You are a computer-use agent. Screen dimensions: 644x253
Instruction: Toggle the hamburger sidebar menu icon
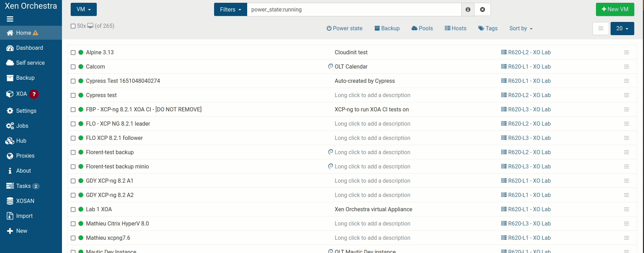pos(10,19)
